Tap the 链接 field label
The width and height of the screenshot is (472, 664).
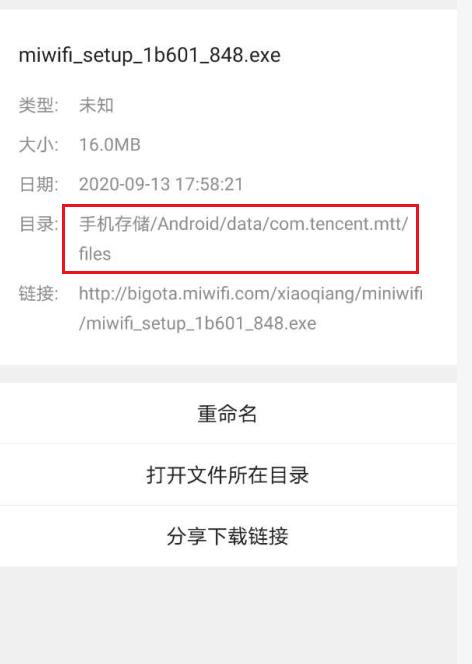(39, 293)
